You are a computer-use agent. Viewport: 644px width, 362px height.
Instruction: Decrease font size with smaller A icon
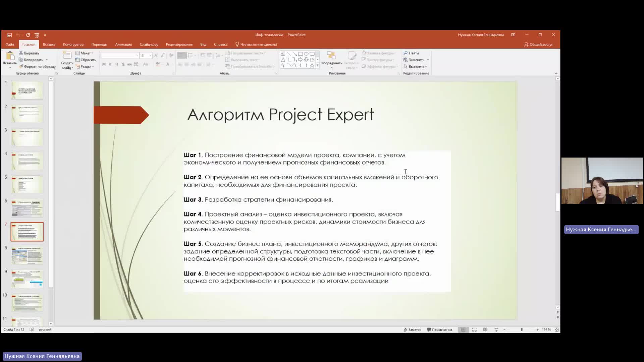163,55
